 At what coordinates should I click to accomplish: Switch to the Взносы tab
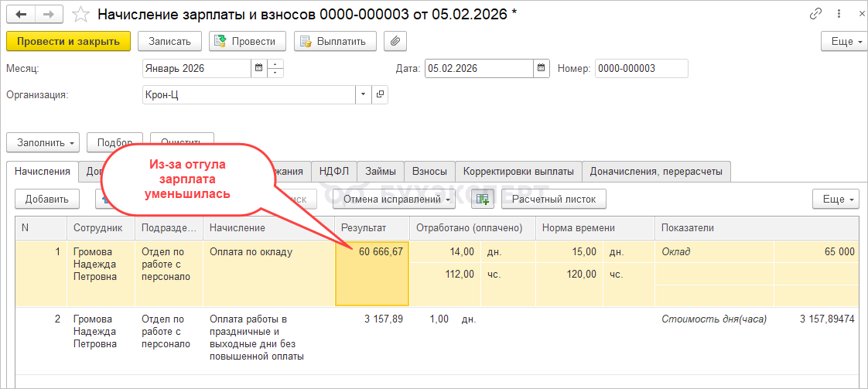point(429,172)
